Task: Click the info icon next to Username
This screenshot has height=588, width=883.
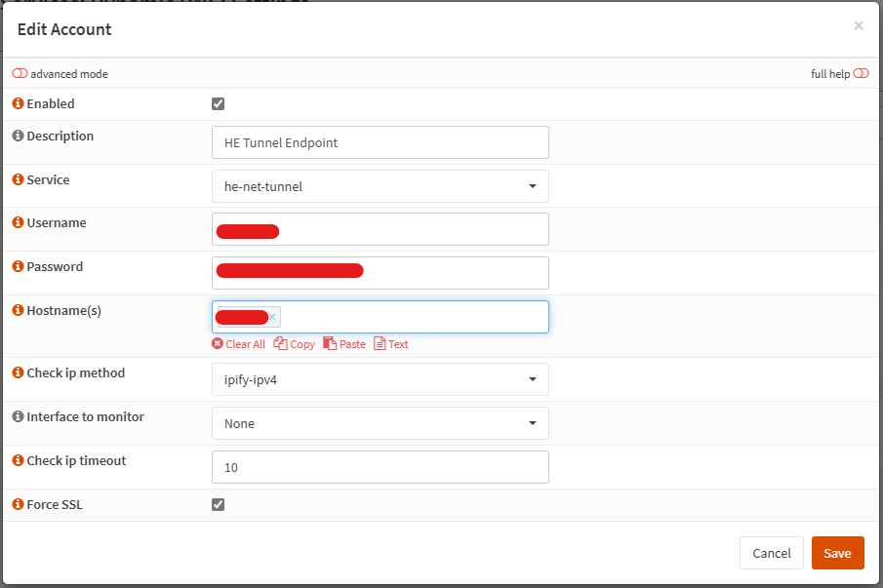Action: pos(18,222)
